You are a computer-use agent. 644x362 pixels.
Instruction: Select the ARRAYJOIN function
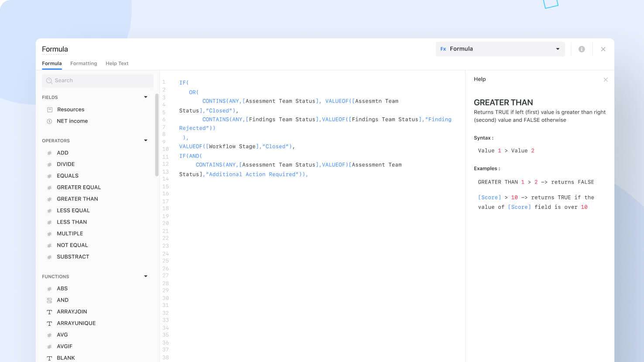[72, 311]
